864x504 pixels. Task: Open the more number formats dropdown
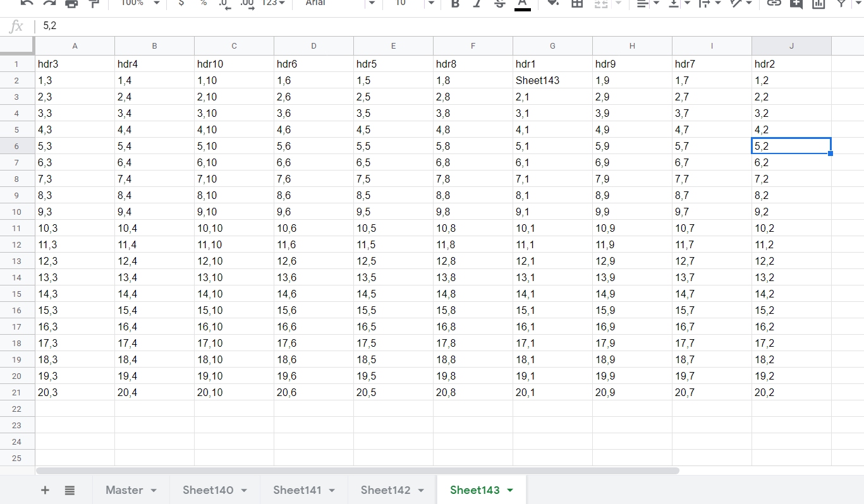click(x=273, y=4)
